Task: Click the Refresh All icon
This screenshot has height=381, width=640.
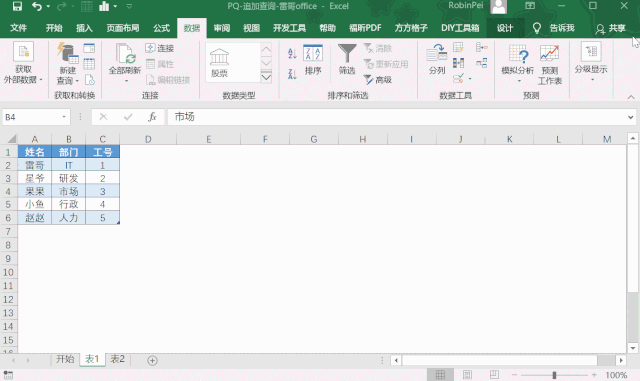Action: pyautogui.click(x=125, y=54)
